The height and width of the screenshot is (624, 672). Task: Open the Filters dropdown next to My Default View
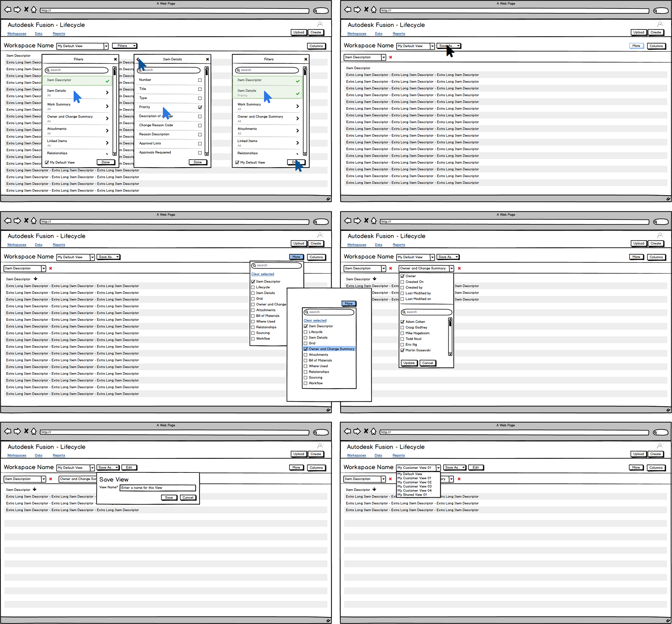(125, 46)
